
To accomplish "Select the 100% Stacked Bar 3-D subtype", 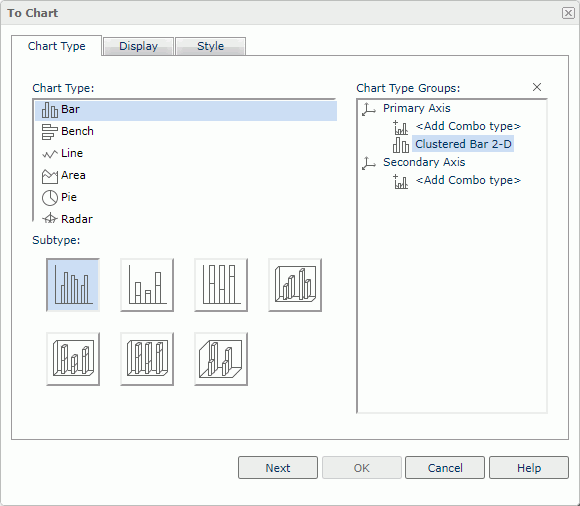I will tap(147, 359).
